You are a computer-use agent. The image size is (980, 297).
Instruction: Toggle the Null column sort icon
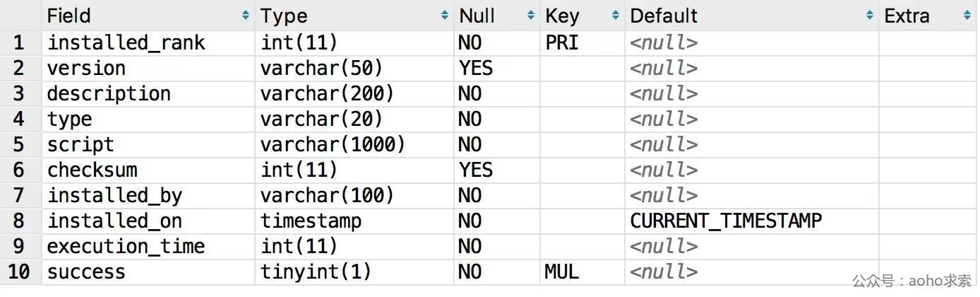point(530,16)
